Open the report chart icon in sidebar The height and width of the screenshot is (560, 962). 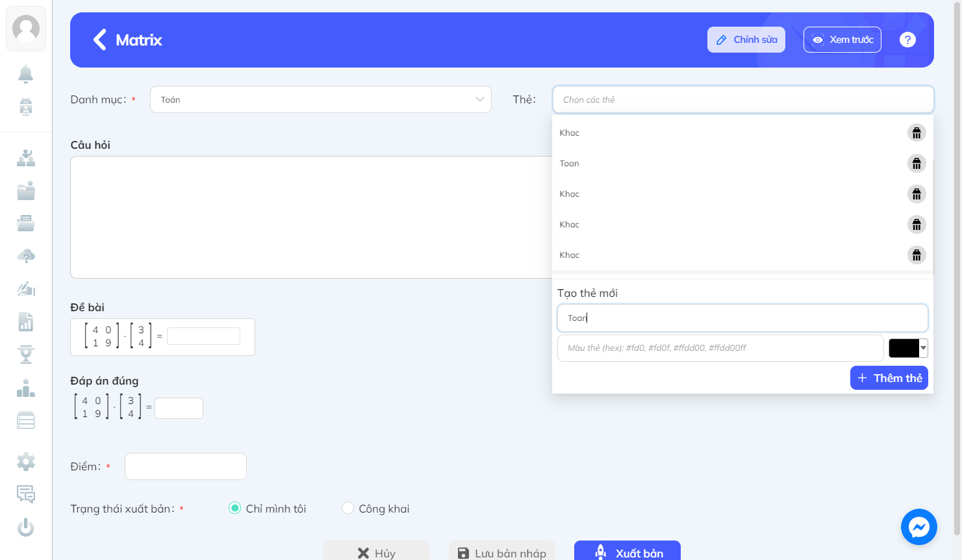[26, 322]
